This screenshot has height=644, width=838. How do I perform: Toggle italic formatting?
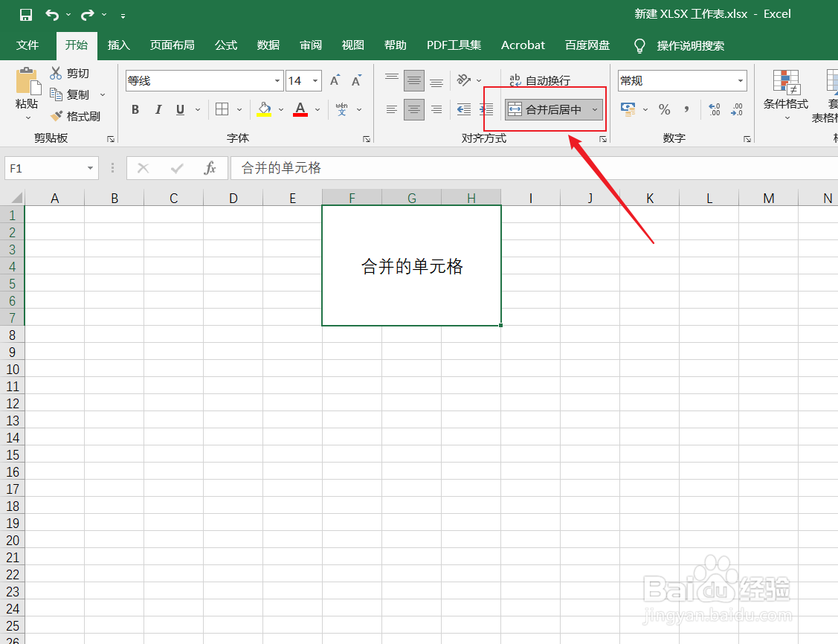[158, 109]
